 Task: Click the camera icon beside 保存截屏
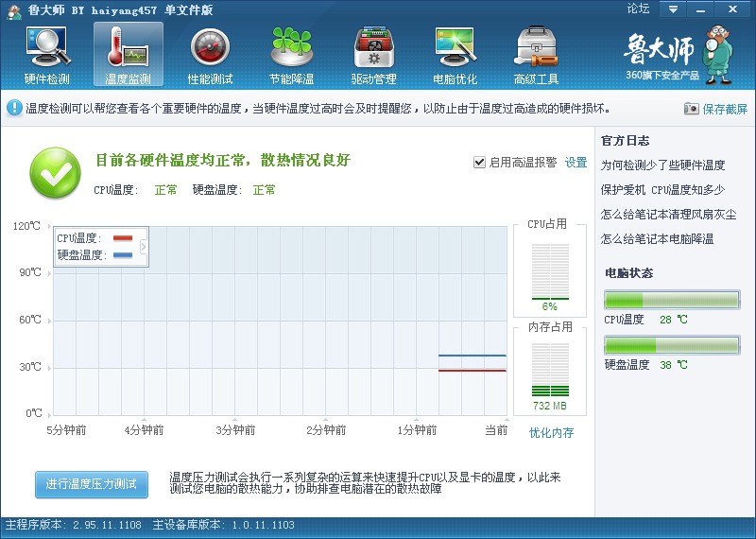691,109
